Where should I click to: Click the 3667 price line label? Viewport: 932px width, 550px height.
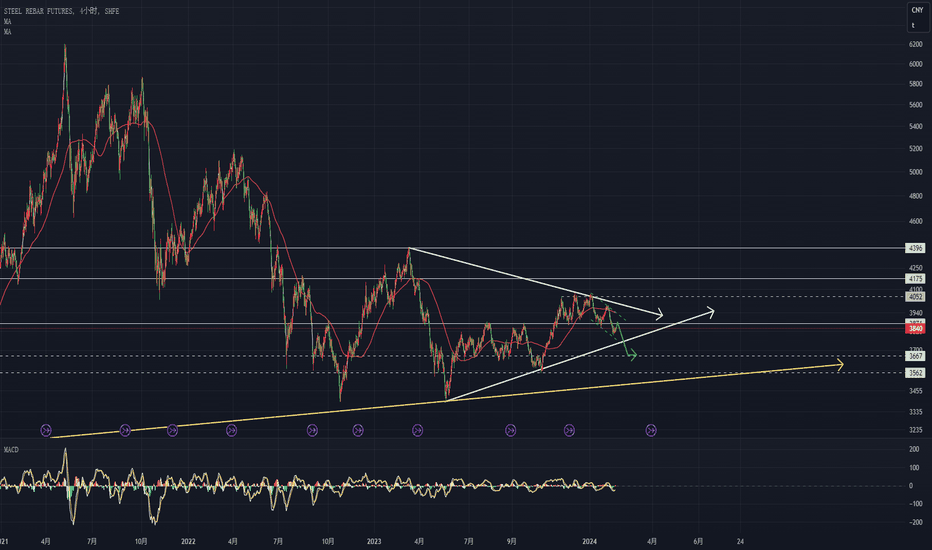click(x=915, y=356)
